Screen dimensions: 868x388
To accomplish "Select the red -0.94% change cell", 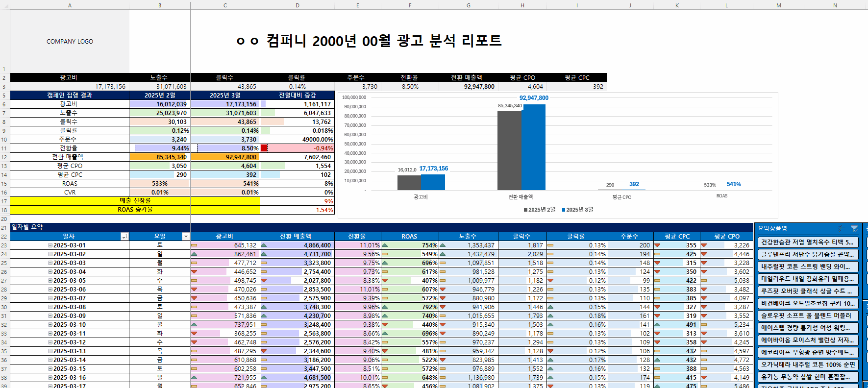I will [x=297, y=148].
